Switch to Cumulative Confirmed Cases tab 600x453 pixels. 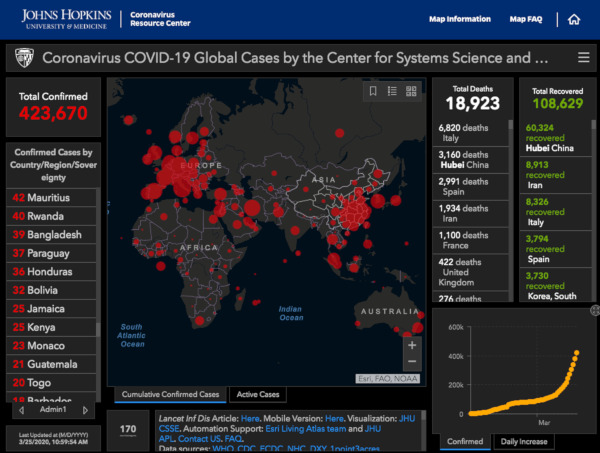tap(170, 394)
